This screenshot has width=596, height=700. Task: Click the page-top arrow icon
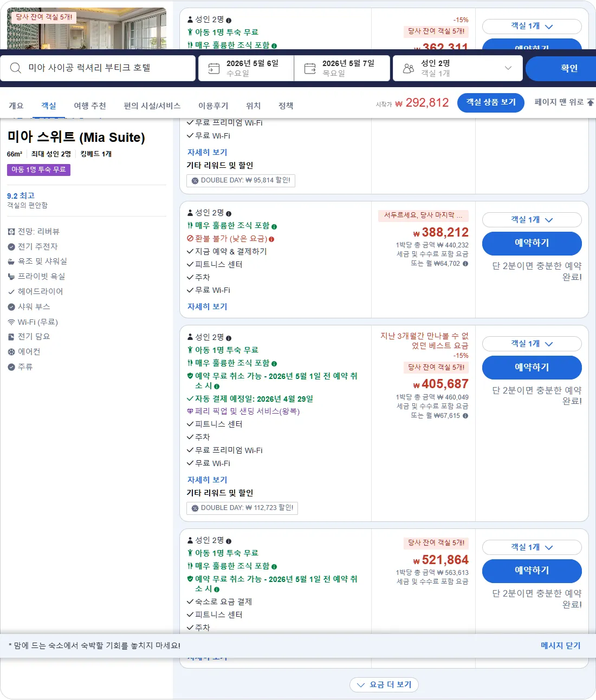[591, 102]
